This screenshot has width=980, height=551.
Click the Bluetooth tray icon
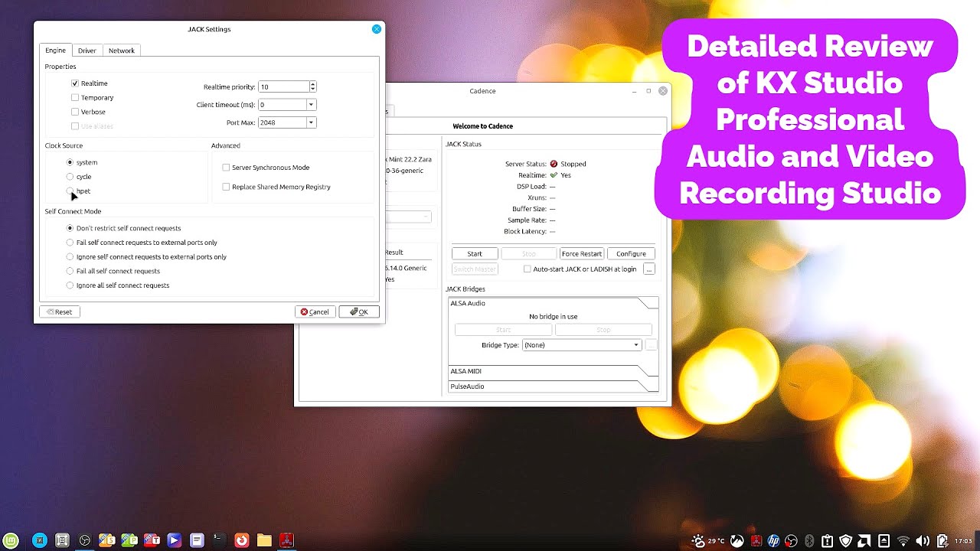pos(809,540)
